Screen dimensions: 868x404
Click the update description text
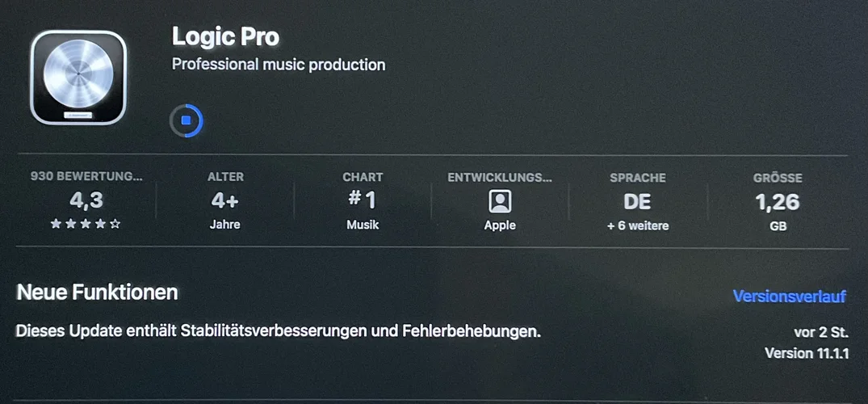(x=278, y=331)
